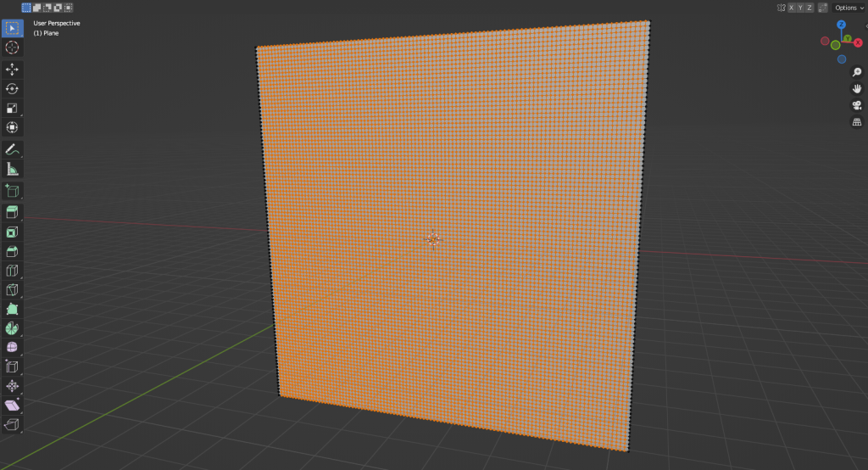Choose the Move tool

12,70
